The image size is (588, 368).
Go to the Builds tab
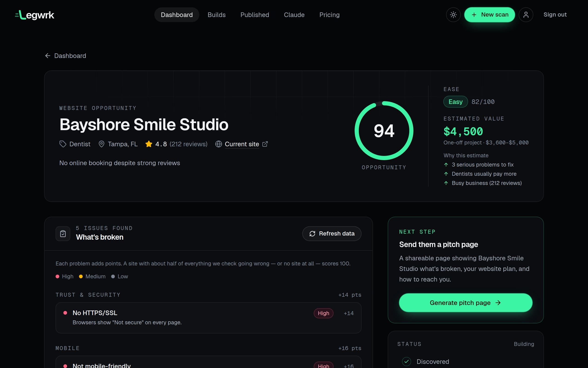(x=217, y=15)
